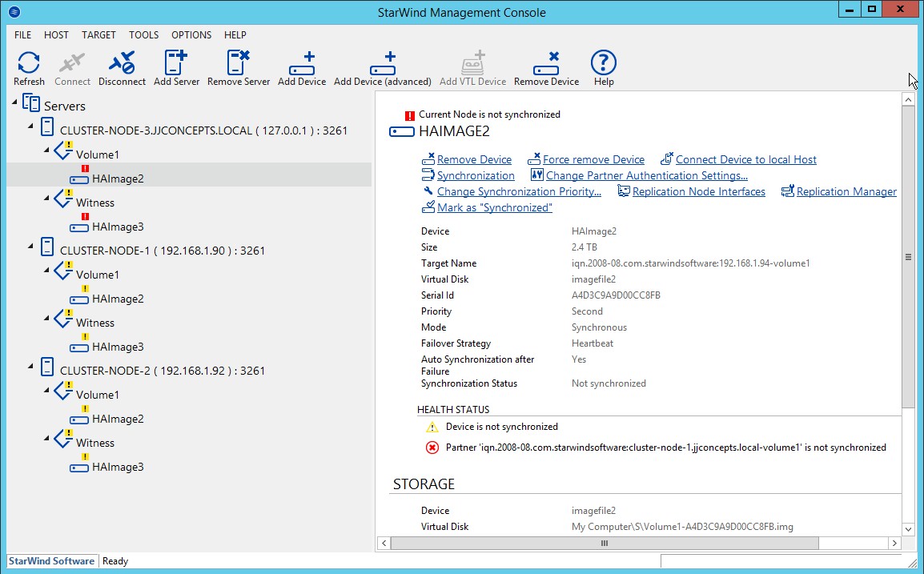Click Connect Device to local Host link

click(746, 159)
